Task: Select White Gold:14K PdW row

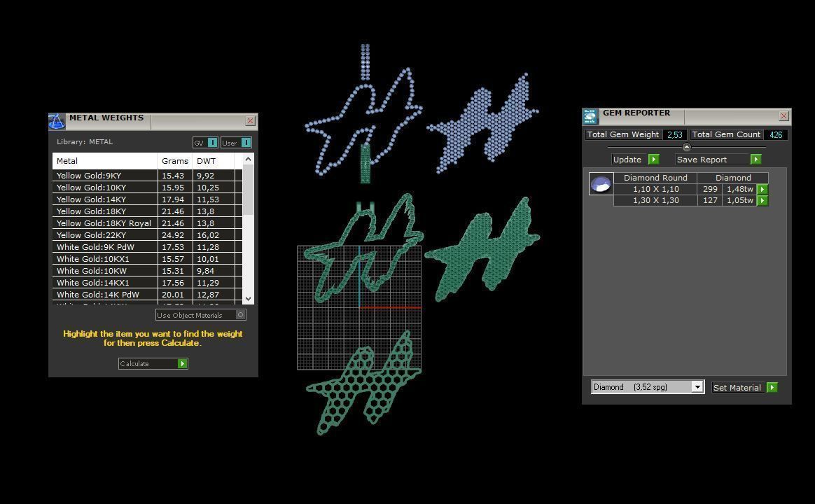Action: pyautogui.click(x=147, y=295)
